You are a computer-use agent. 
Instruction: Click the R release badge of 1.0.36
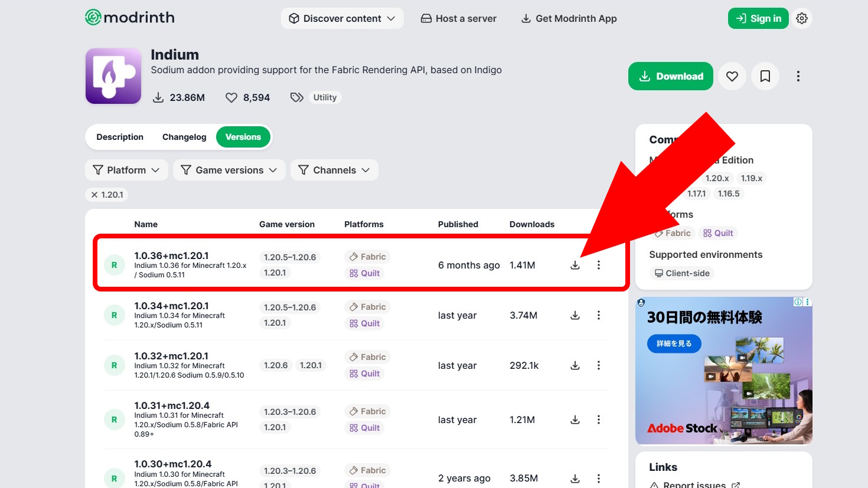point(115,265)
